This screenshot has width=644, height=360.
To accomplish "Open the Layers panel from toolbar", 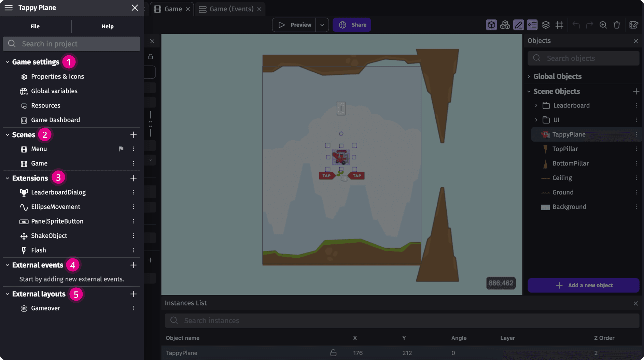I will pos(546,25).
